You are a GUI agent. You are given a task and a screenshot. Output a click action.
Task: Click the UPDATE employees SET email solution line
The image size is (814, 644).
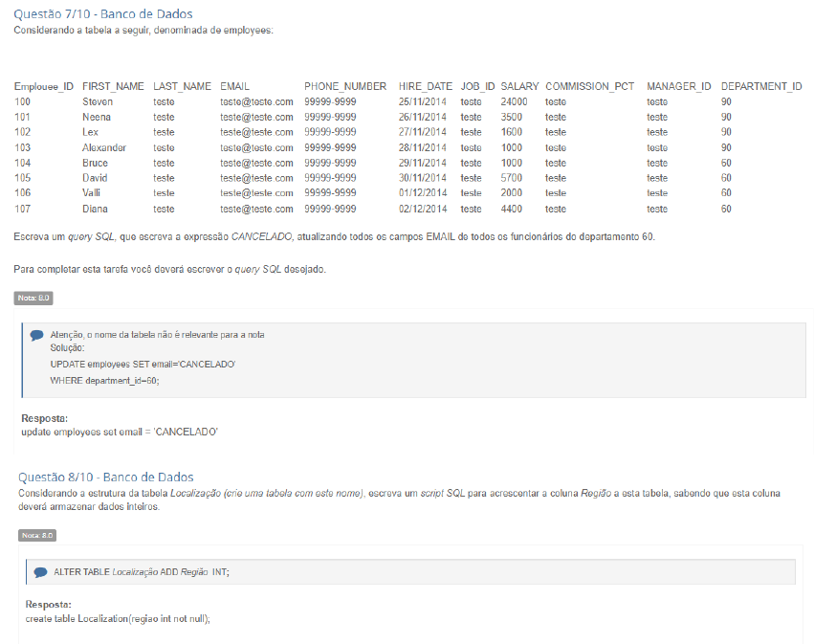pos(143,365)
